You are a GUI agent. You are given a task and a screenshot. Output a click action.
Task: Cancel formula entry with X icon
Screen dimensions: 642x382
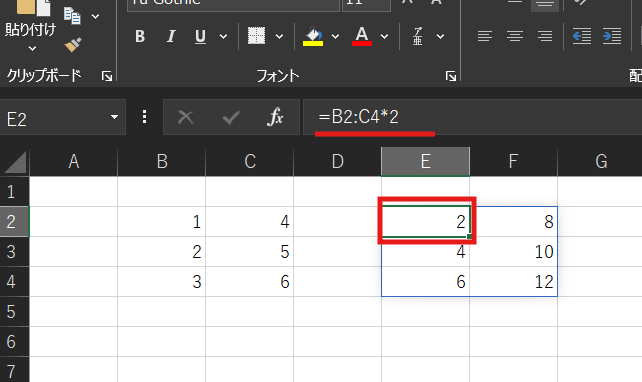(185, 118)
